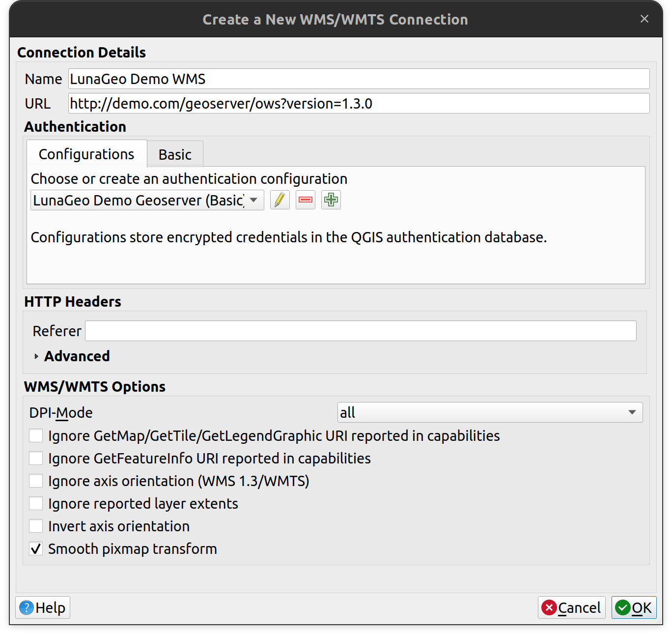Close the WMS/WMTS connection dialog

tap(644, 19)
